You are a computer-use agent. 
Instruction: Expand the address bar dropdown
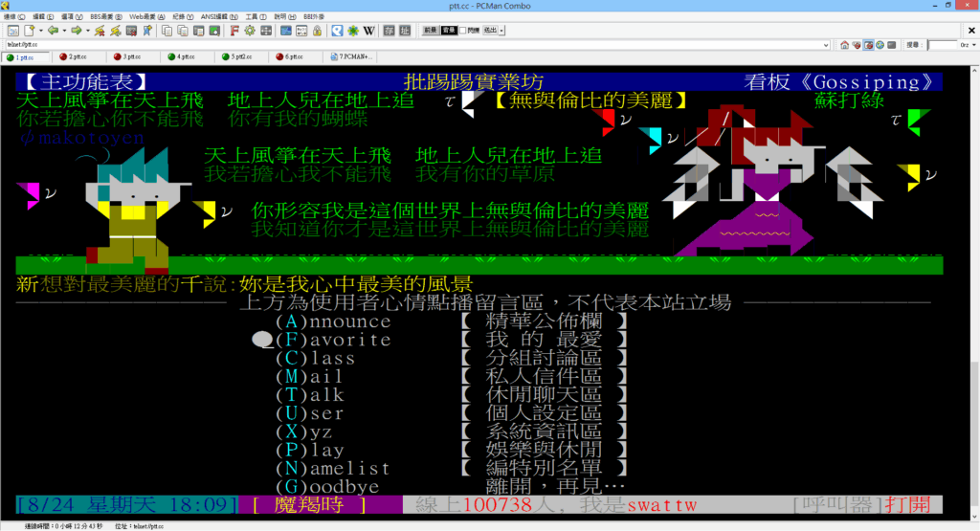(x=826, y=45)
